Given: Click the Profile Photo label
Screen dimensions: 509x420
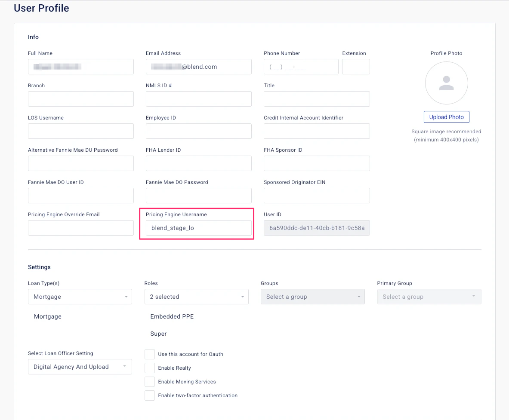Looking at the screenshot, I should tap(446, 53).
